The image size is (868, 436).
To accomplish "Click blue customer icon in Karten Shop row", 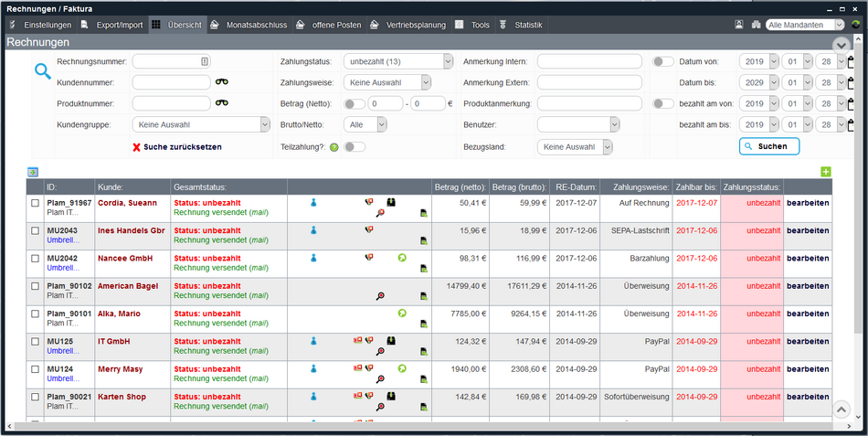I will coord(313,396).
